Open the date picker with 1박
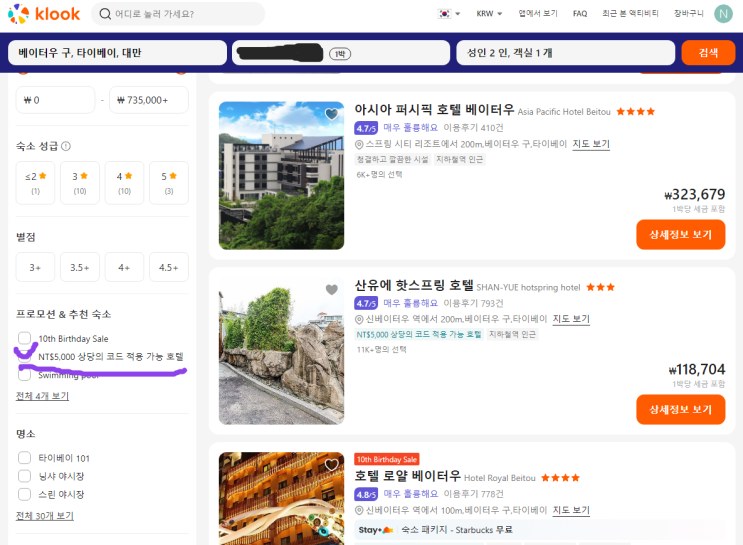The width and height of the screenshot is (743, 545). pos(341,53)
